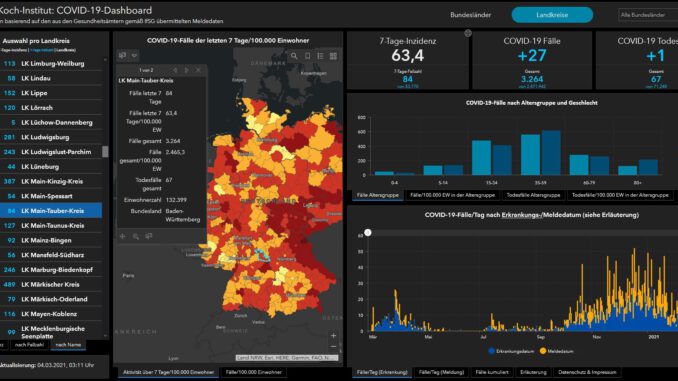The height and width of the screenshot is (381, 678).
Task: Zoom in the map with the plus button
Action: (333, 335)
